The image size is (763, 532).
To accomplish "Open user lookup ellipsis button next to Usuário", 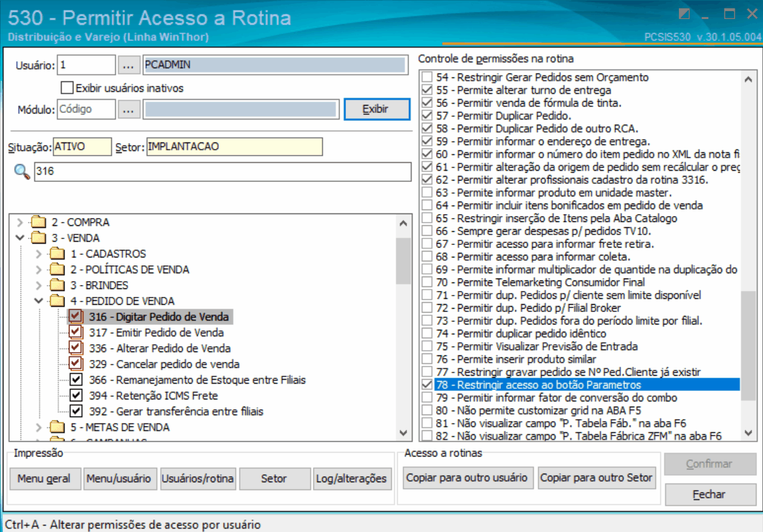I will click(128, 65).
